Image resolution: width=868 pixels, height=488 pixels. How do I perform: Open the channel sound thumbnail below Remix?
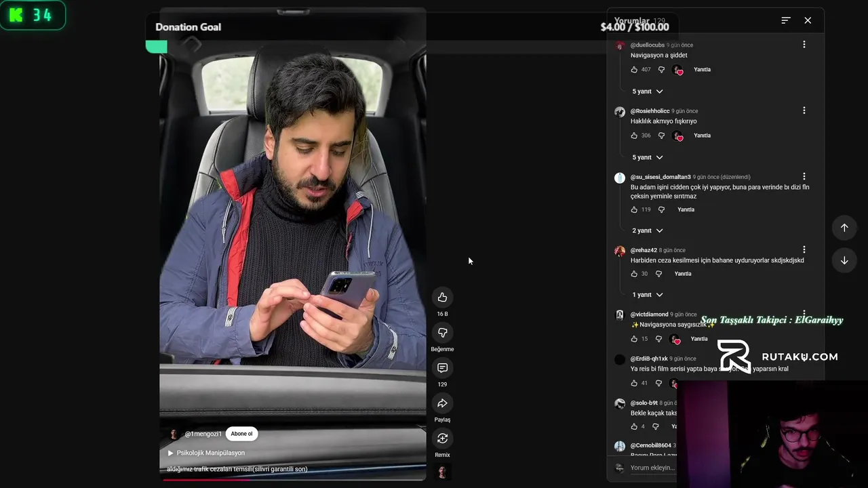[442, 472]
